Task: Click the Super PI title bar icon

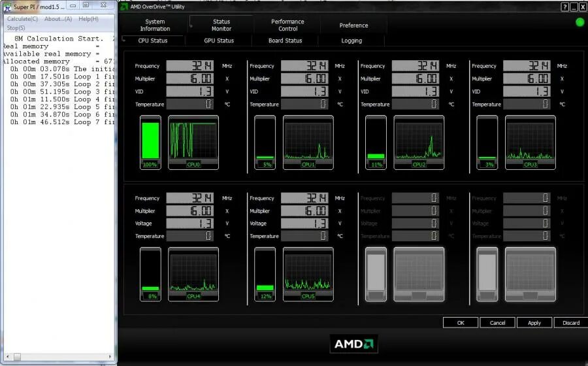Action: (7, 7)
